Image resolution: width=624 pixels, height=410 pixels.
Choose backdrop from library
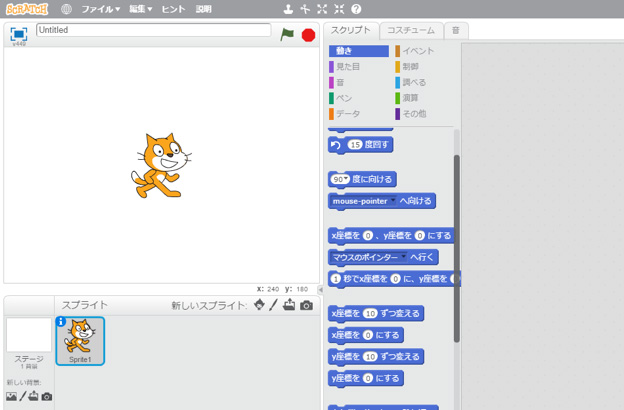(x=12, y=396)
